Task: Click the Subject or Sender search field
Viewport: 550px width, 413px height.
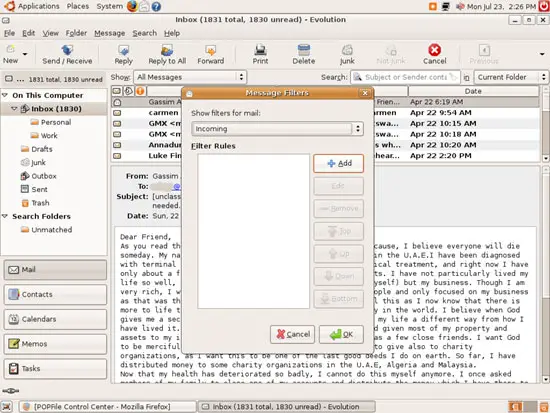Action: [x=405, y=77]
